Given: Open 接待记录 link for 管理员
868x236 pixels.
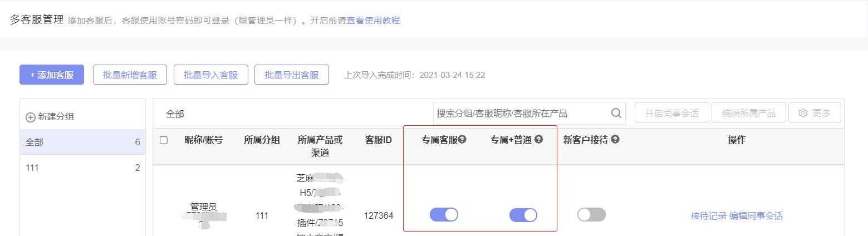Looking at the screenshot, I should (x=708, y=216).
